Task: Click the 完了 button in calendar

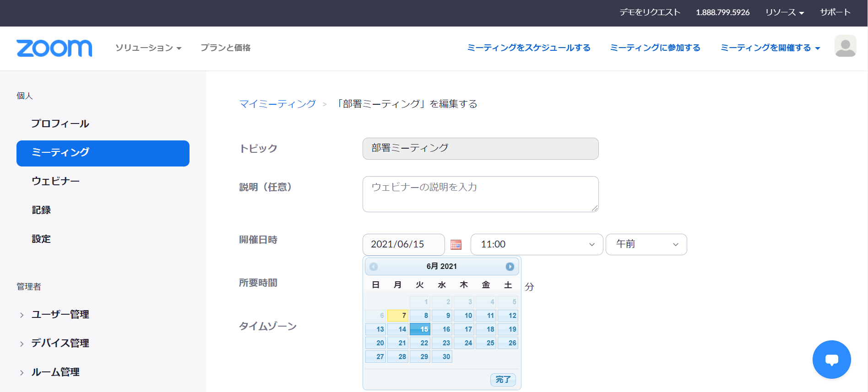Action: tap(503, 380)
